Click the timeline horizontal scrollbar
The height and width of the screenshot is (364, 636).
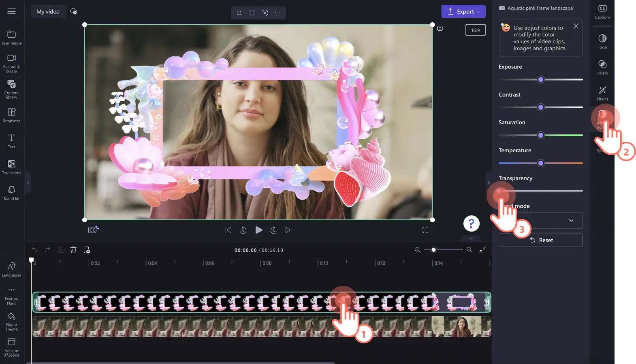point(181,363)
